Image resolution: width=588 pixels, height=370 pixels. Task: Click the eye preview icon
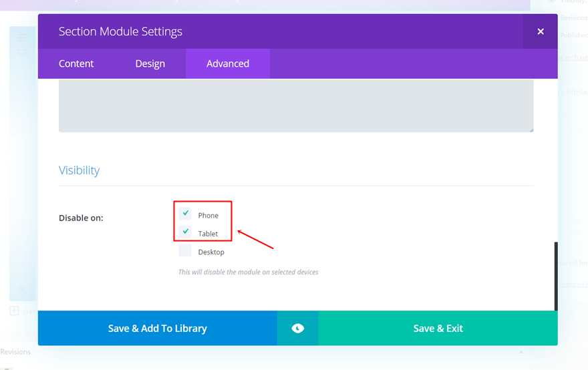click(x=298, y=328)
